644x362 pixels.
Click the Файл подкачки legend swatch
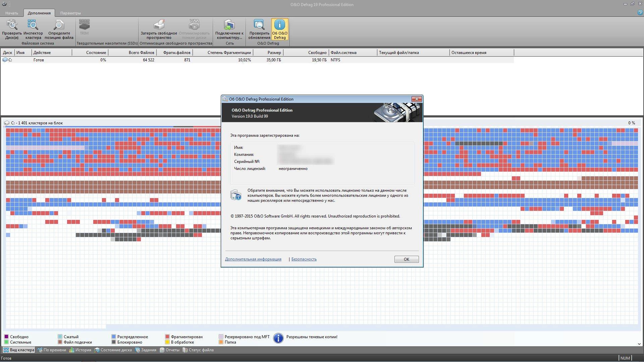[60, 342]
